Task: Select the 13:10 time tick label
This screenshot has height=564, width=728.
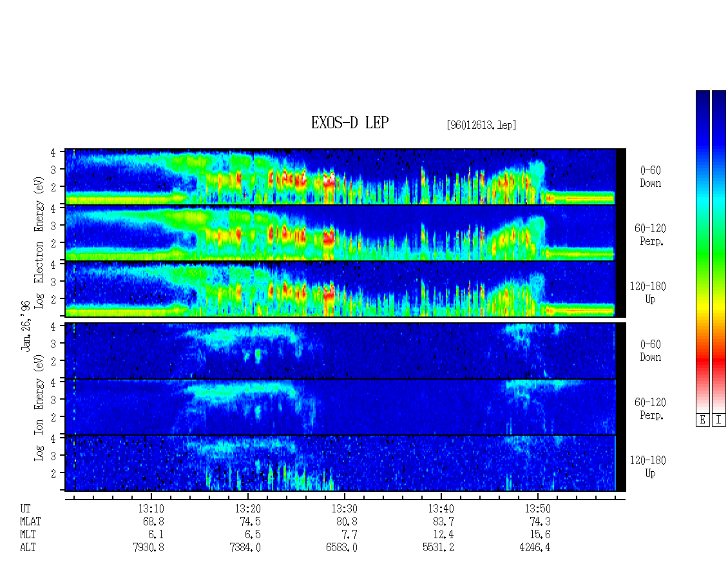Action: 151,509
